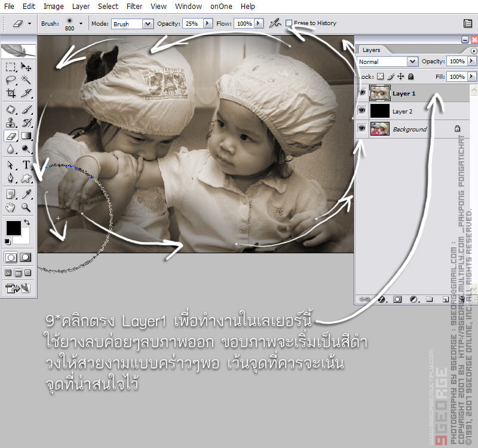Open the Layers palette options menu arrow
478x448 pixels.
point(473,51)
